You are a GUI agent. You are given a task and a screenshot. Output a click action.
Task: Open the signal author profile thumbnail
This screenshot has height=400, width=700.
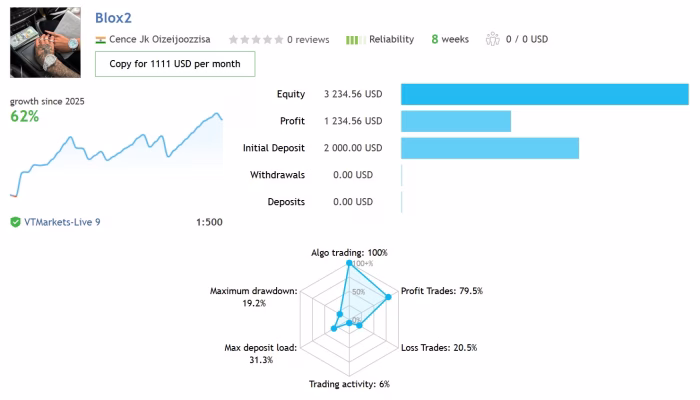tap(46, 42)
